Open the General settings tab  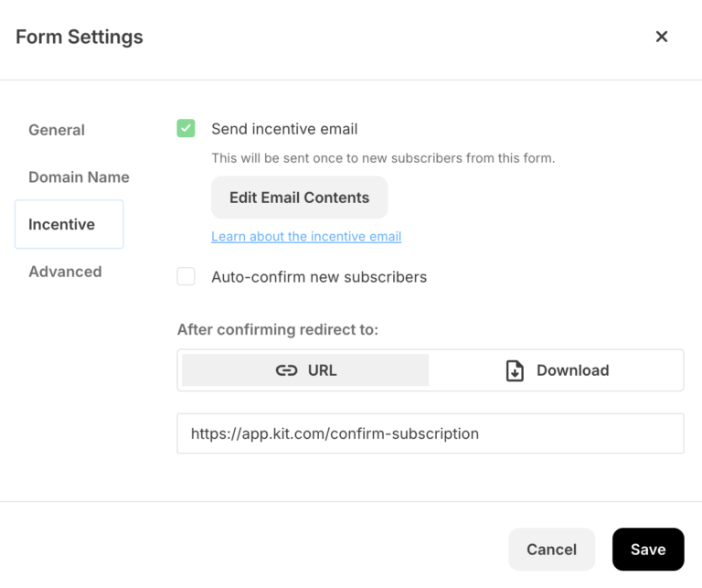click(57, 130)
